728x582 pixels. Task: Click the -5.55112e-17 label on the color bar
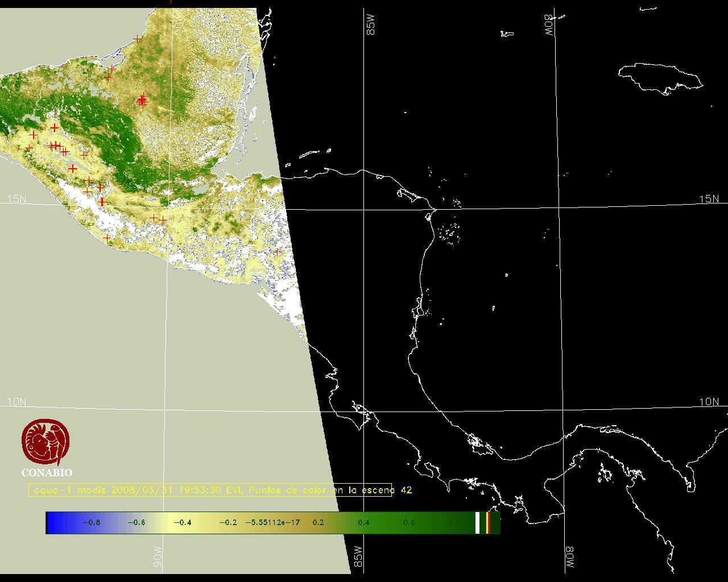tap(272, 522)
